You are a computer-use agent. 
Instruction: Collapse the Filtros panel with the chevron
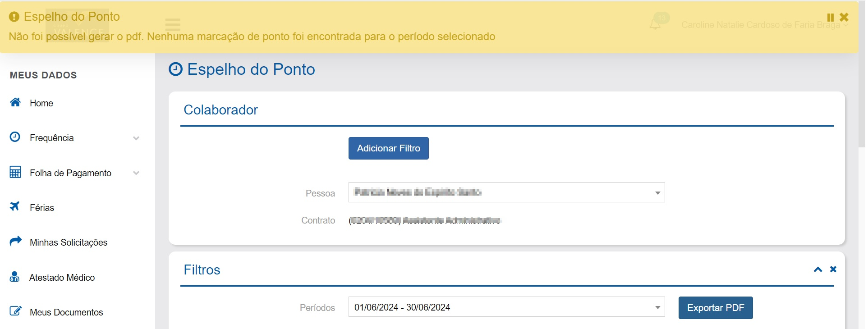(x=817, y=270)
